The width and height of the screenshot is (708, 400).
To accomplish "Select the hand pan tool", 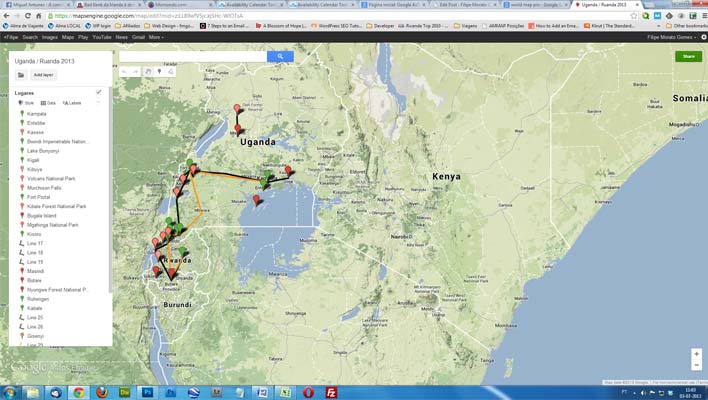I will click(148, 72).
